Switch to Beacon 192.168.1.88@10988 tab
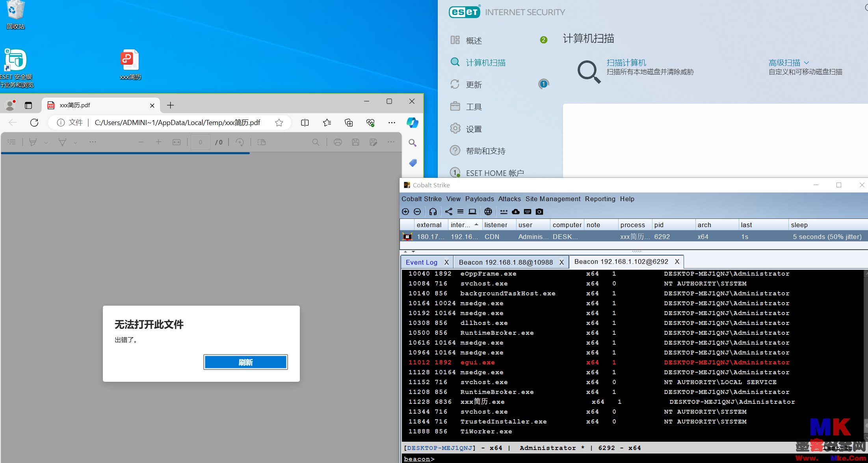 (506, 262)
